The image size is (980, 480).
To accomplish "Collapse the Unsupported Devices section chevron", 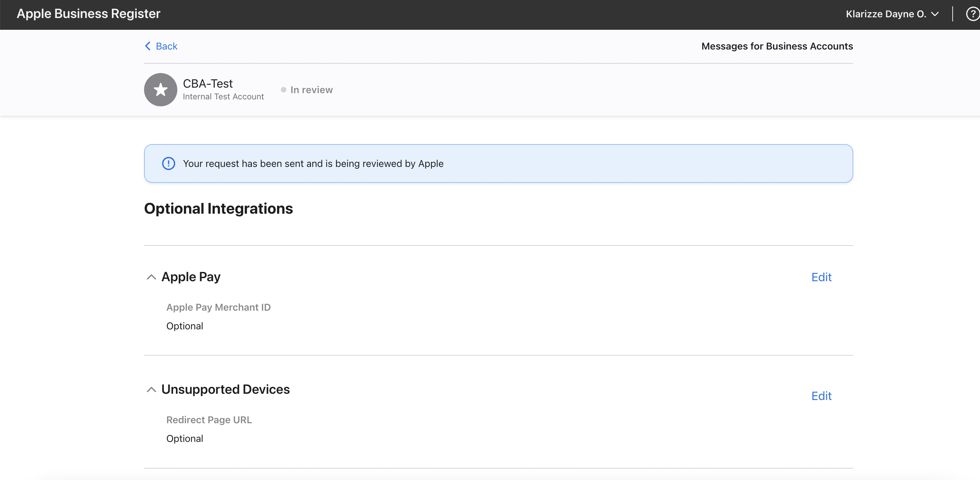I will (x=151, y=390).
